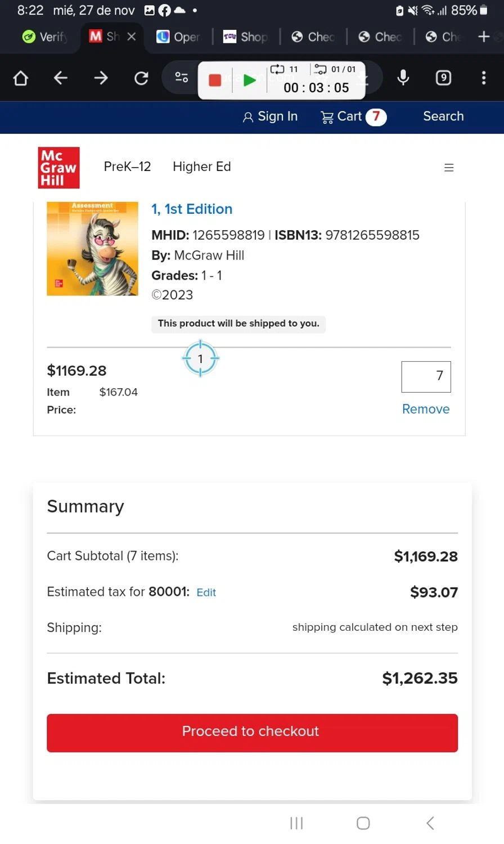Close the McGraw Hill browser tab
Viewport: 504px width, 844px height.
click(132, 37)
